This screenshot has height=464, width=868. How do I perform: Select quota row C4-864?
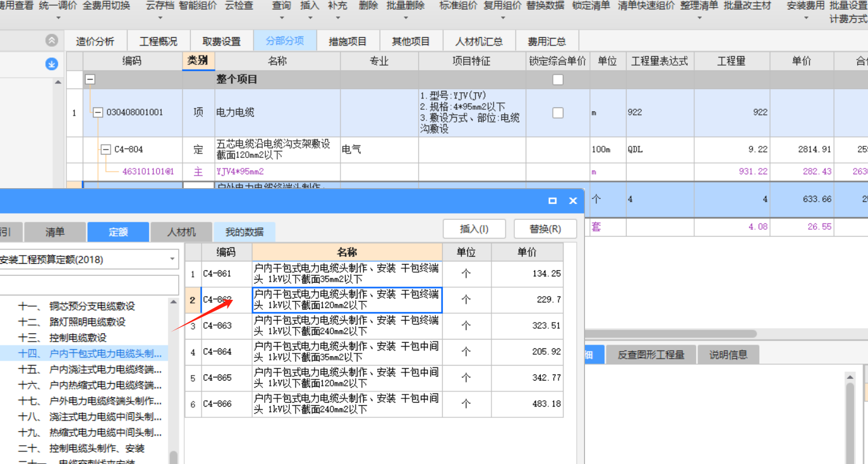374,352
